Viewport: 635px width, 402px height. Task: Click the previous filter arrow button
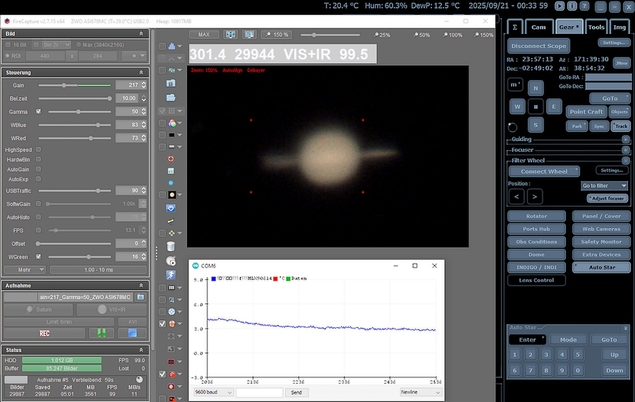coord(517,197)
